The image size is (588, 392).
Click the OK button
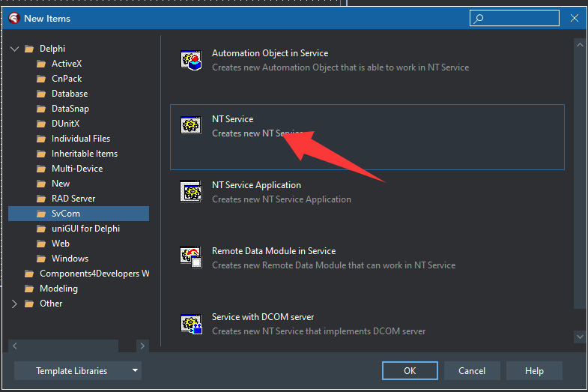[410, 370]
